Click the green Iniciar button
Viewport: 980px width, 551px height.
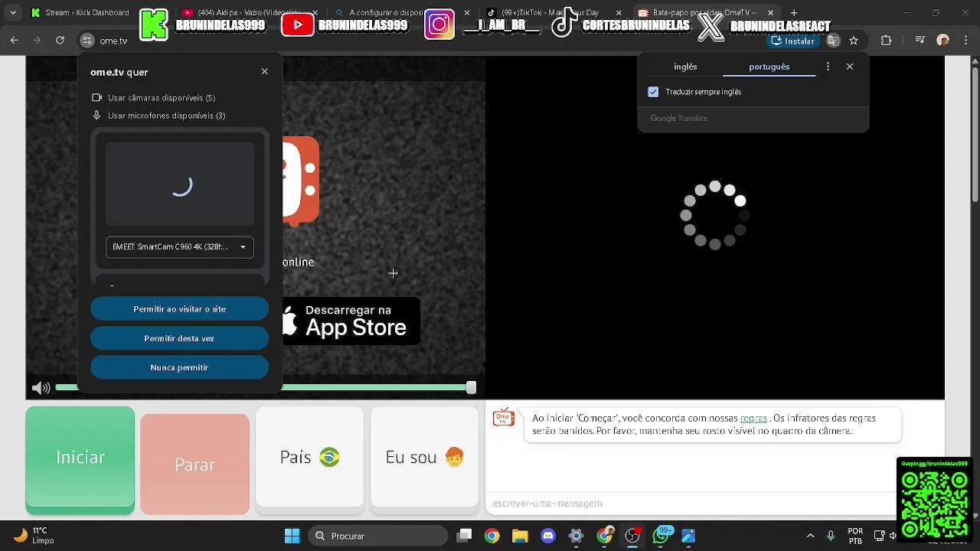(80, 459)
